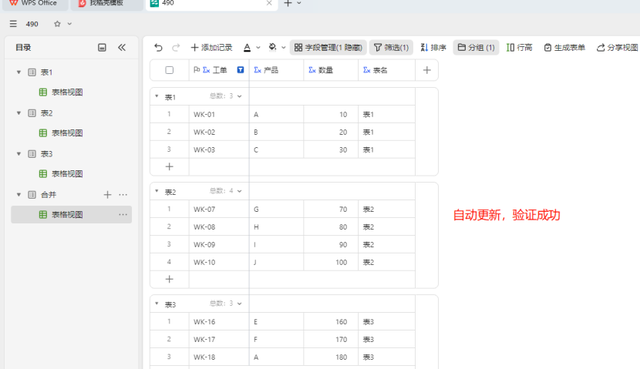The height and width of the screenshot is (369, 640).
Task: Click the 添加记录 button
Action: click(x=211, y=48)
